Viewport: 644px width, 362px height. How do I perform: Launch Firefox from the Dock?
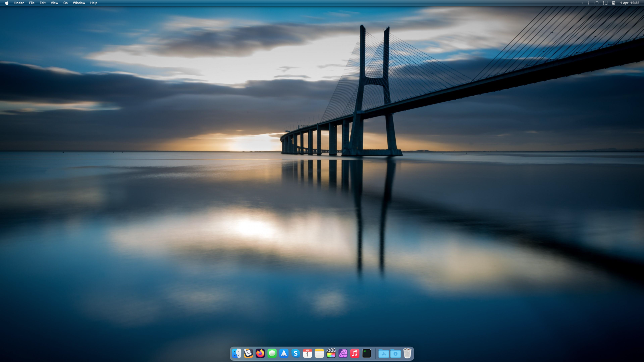coord(260,353)
